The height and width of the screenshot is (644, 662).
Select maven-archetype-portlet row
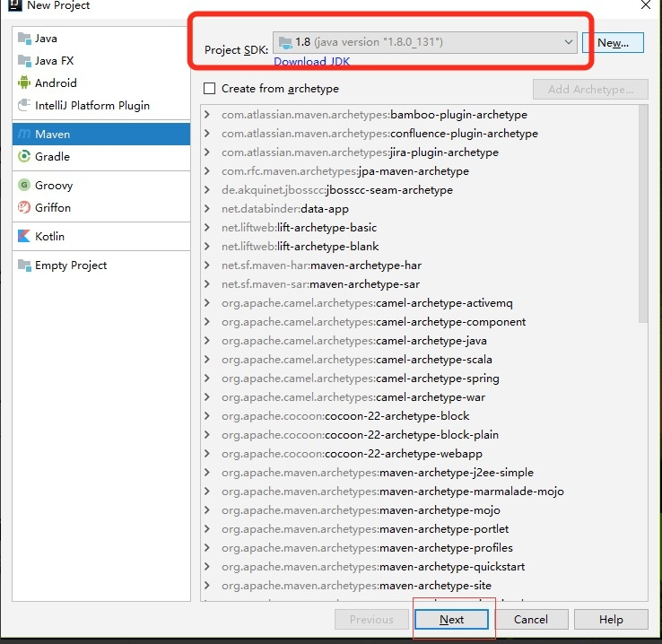[x=419, y=529]
